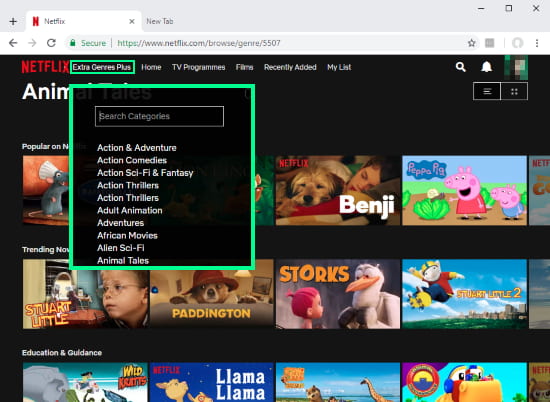Open the notifications bell icon

point(486,67)
